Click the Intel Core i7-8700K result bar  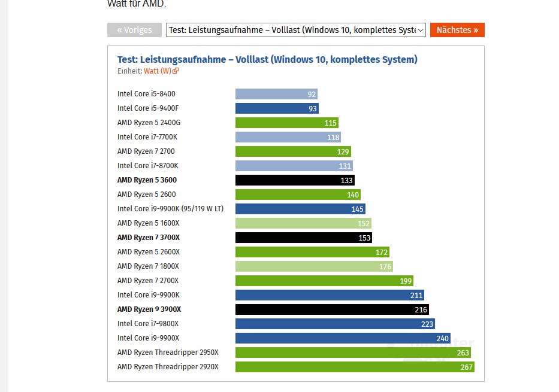tap(294, 165)
